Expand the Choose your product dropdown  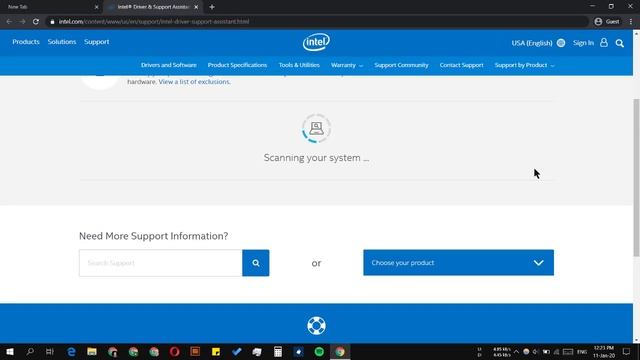click(458, 262)
